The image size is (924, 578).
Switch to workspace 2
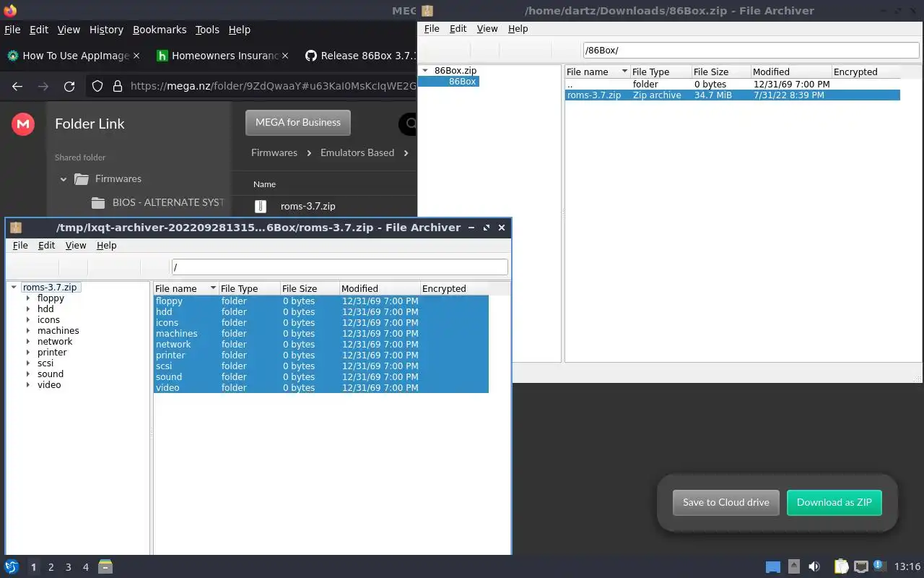(x=51, y=567)
